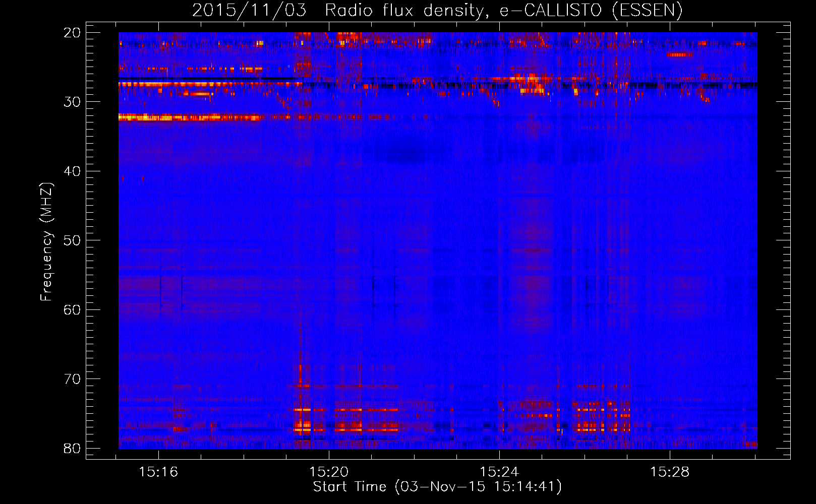Click the 80 MHz frequency tick label
Viewport: 816px width, 504px height.
pos(73,448)
